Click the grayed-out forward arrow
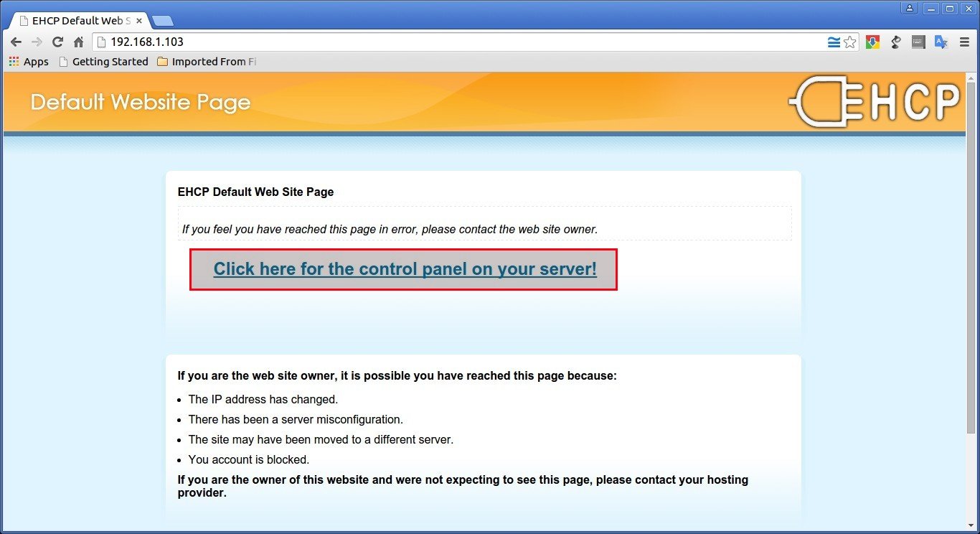 click(x=37, y=42)
